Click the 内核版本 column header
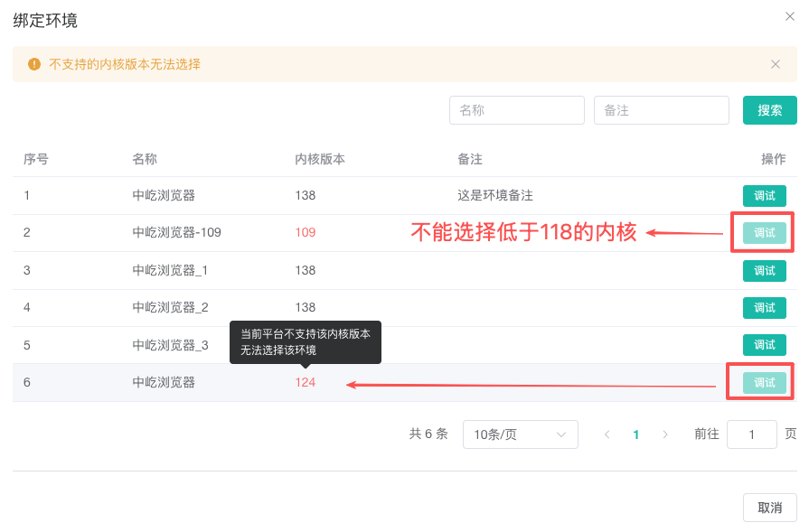809x532 pixels. pyautogui.click(x=320, y=159)
